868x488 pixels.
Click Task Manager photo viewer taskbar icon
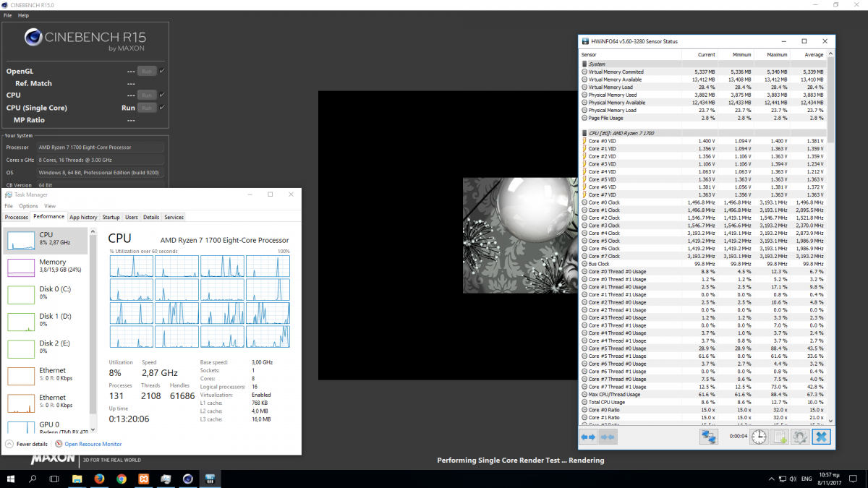(166, 479)
